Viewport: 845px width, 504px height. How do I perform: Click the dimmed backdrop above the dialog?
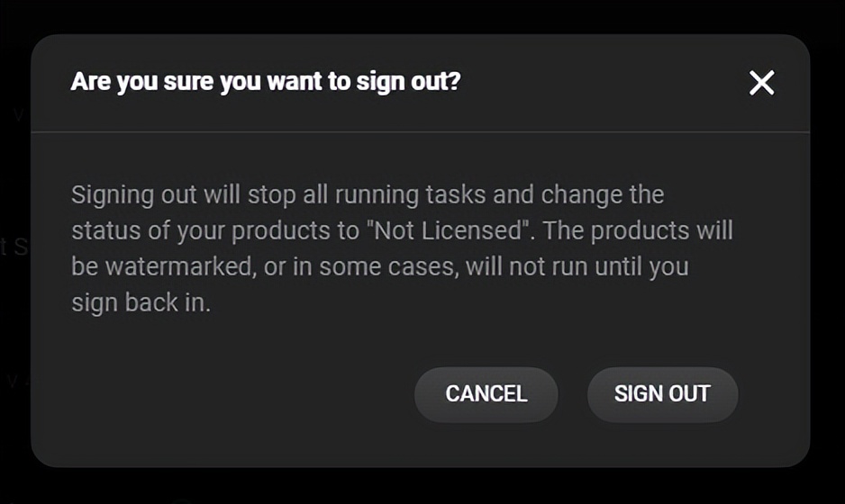[422, 15]
